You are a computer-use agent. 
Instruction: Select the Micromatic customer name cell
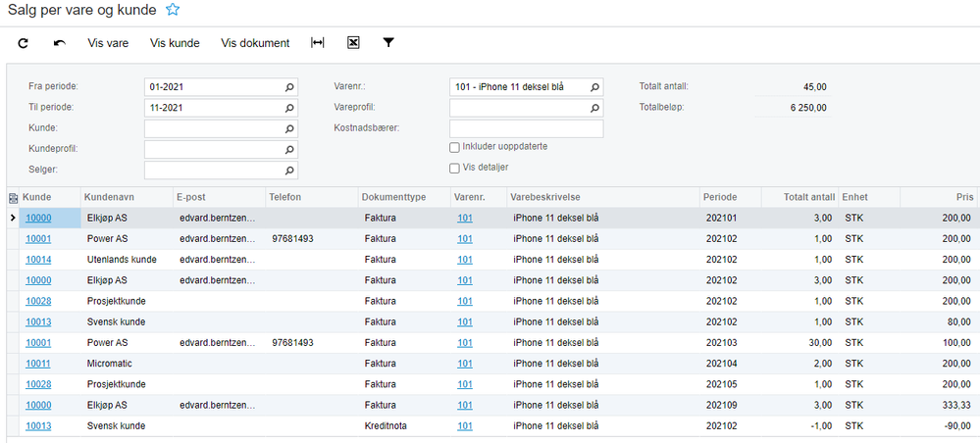(127, 363)
